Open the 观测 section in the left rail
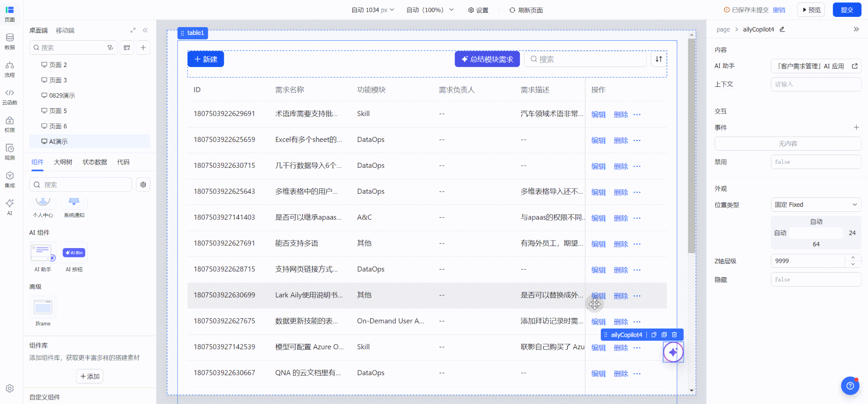 click(x=9, y=152)
